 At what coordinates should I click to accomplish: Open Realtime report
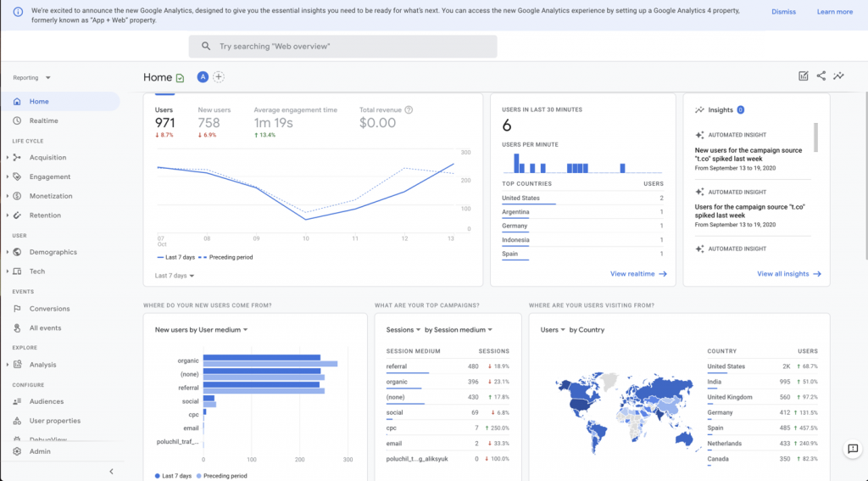[x=44, y=120]
